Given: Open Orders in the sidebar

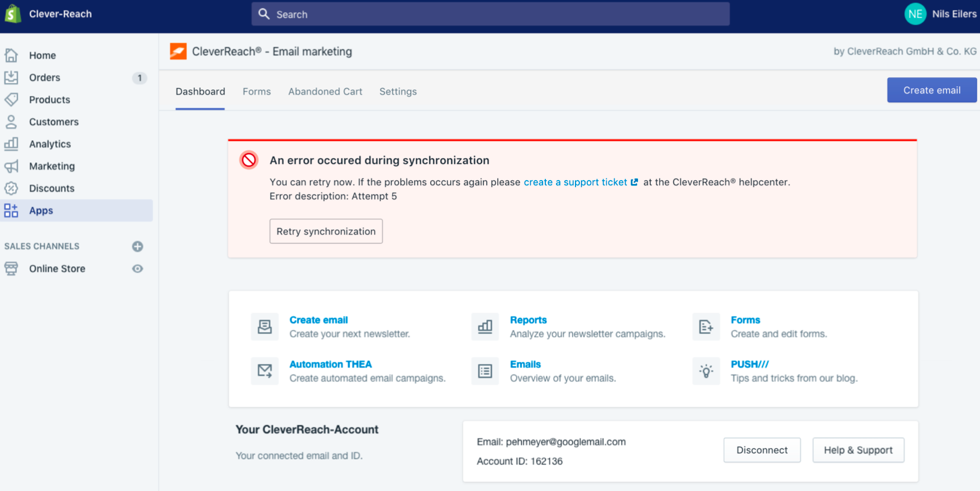Looking at the screenshot, I should (x=45, y=78).
